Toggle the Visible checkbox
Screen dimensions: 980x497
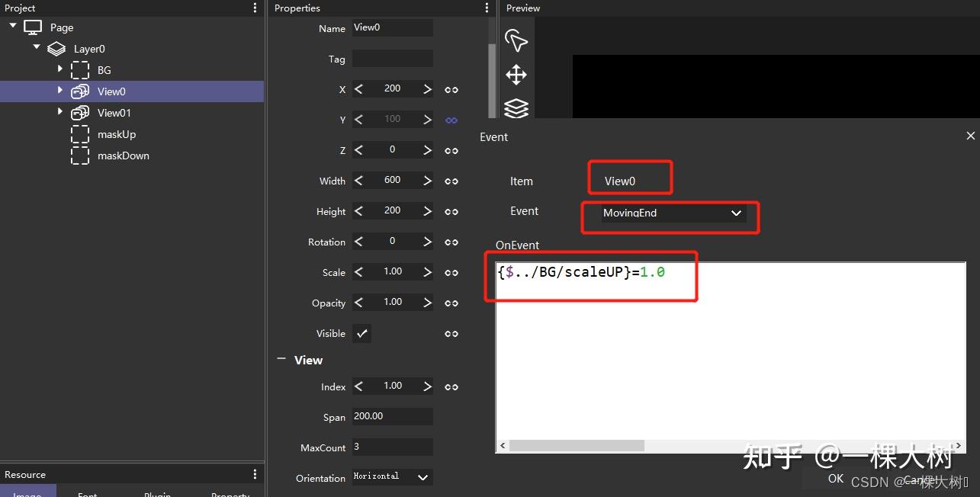click(361, 333)
